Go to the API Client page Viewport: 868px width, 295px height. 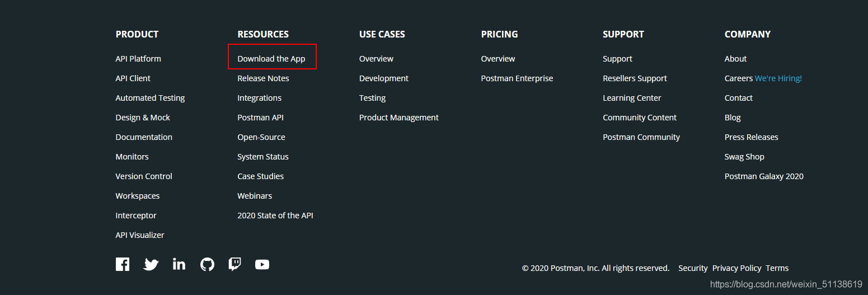tap(133, 78)
